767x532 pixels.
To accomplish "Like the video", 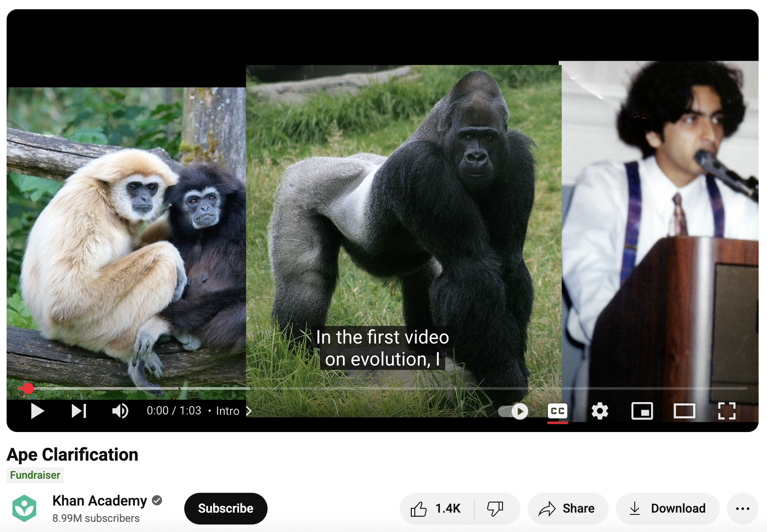I will point(436,508).
